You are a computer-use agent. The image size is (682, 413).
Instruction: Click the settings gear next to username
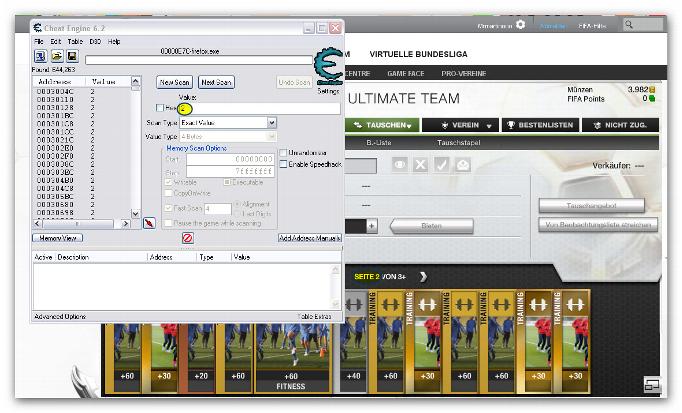coord(520,24)
